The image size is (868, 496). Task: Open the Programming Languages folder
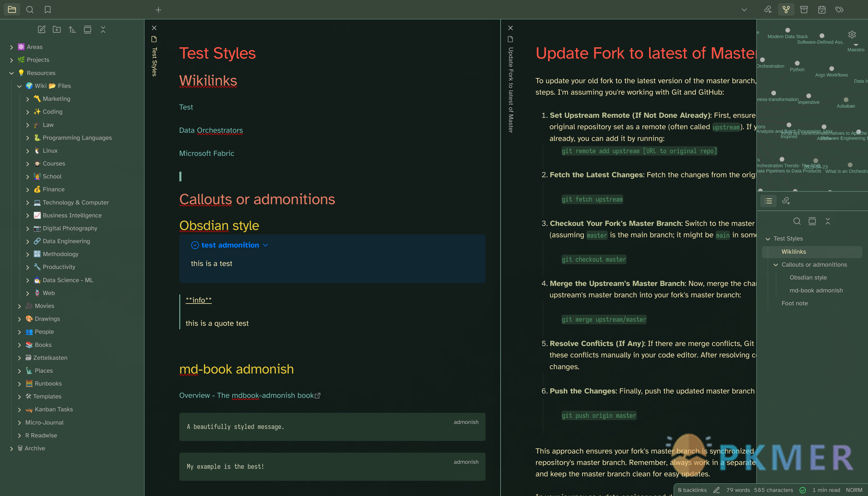click(x=77, y=138)
